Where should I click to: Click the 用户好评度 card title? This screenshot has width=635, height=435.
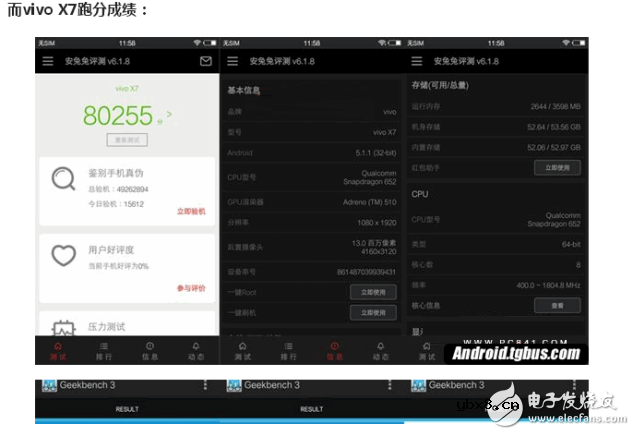111,250
